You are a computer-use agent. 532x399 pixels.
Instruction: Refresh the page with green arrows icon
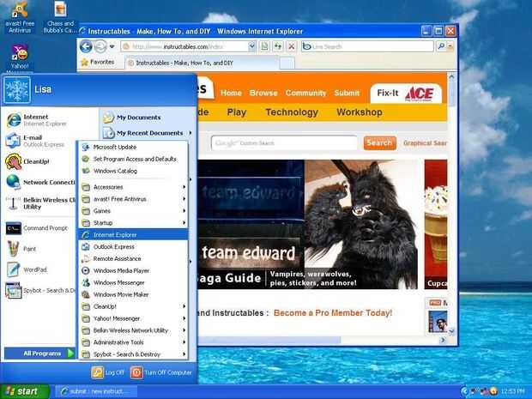click(278, 46)
